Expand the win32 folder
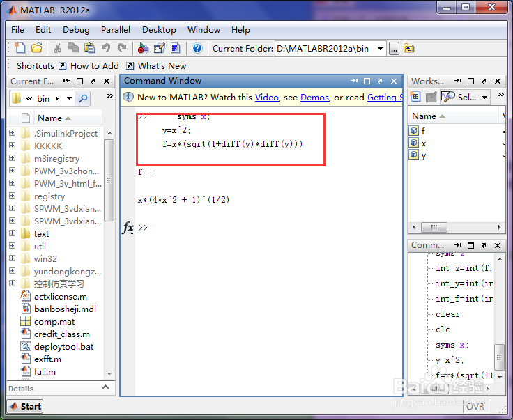513x420 pixels. 12,258
